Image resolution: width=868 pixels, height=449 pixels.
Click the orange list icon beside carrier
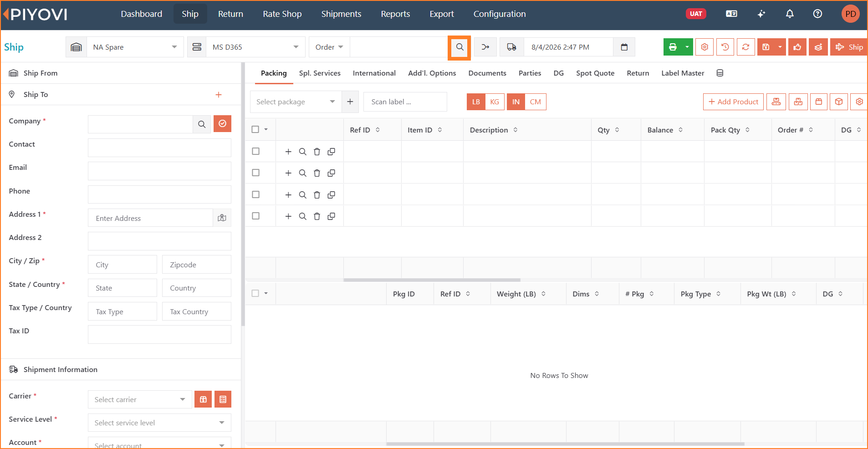[x=223, y=399]
